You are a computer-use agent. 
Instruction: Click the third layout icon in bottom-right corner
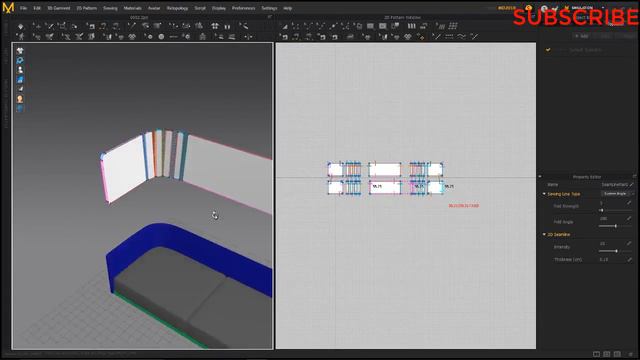pyautogui.click(x=617, y=354)
